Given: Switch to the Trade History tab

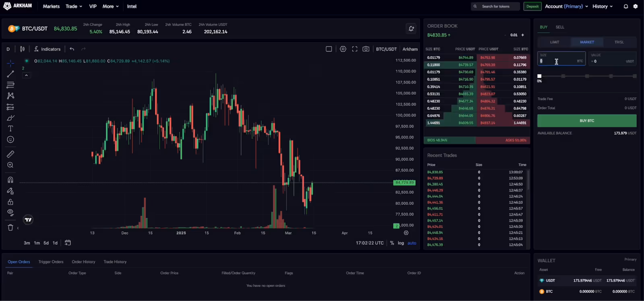Looking at the screenshot, I should (x=115, y=262).
